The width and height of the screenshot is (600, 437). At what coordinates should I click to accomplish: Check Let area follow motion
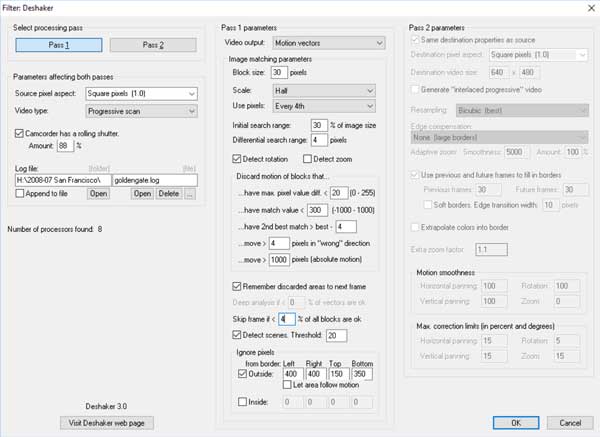pos(287,384)
